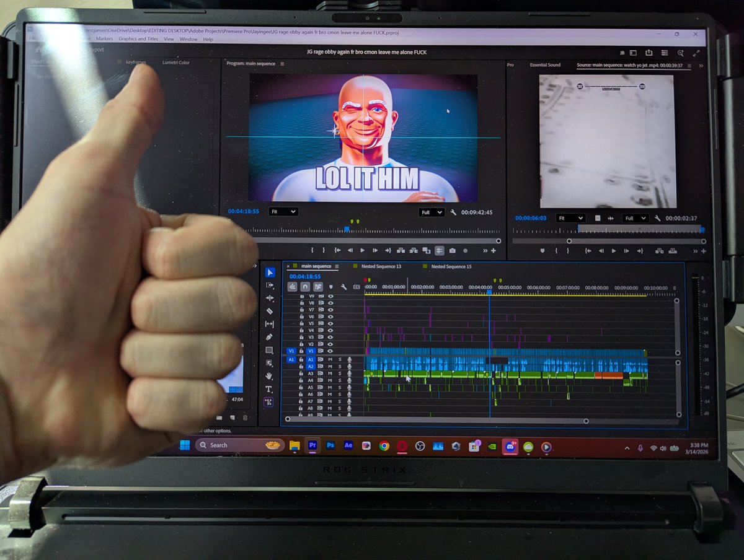Switch to Nested Sequence 15 tab

[x=451, y=266]
